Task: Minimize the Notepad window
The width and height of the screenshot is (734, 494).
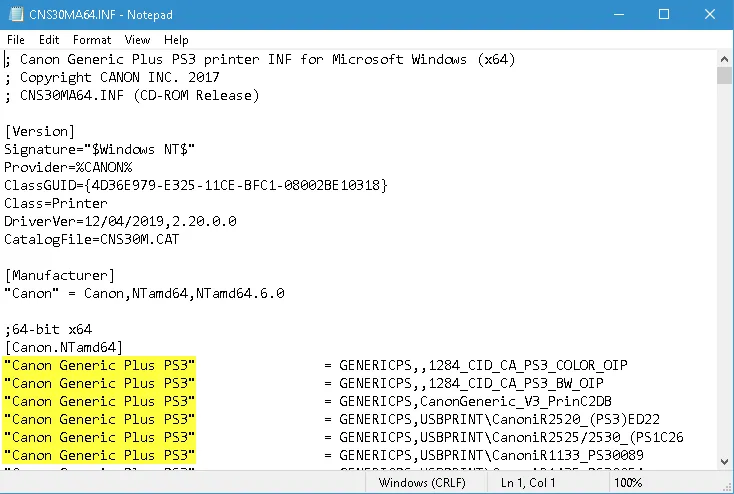Action: 619,15
